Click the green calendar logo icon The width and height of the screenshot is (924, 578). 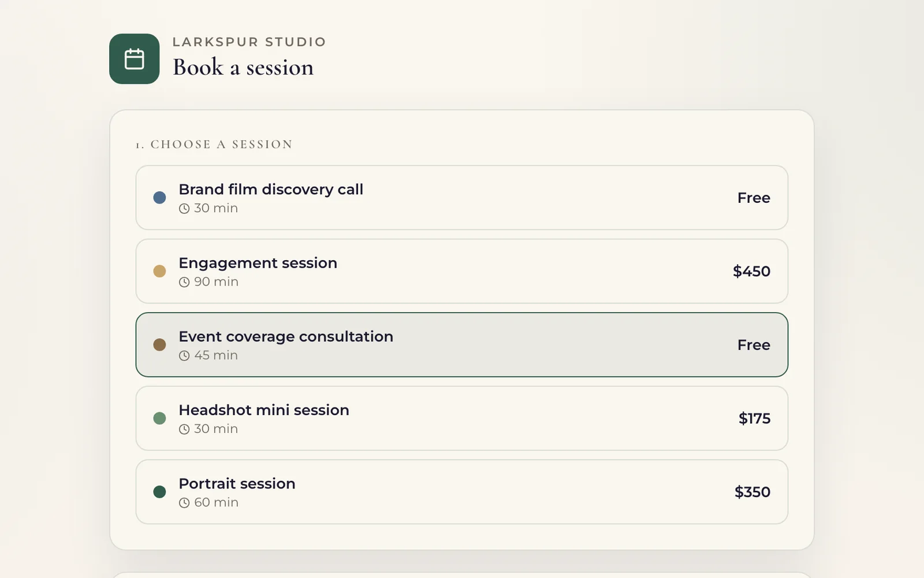point(134,59)
